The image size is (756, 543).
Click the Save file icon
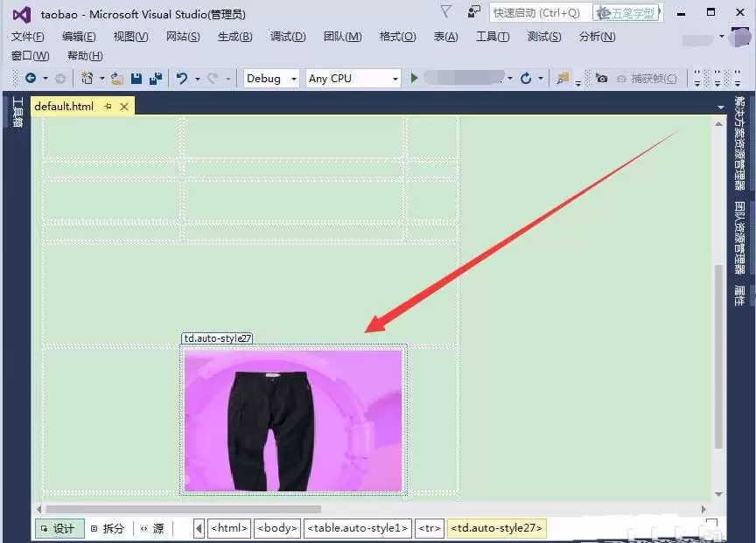click(137, 79)
